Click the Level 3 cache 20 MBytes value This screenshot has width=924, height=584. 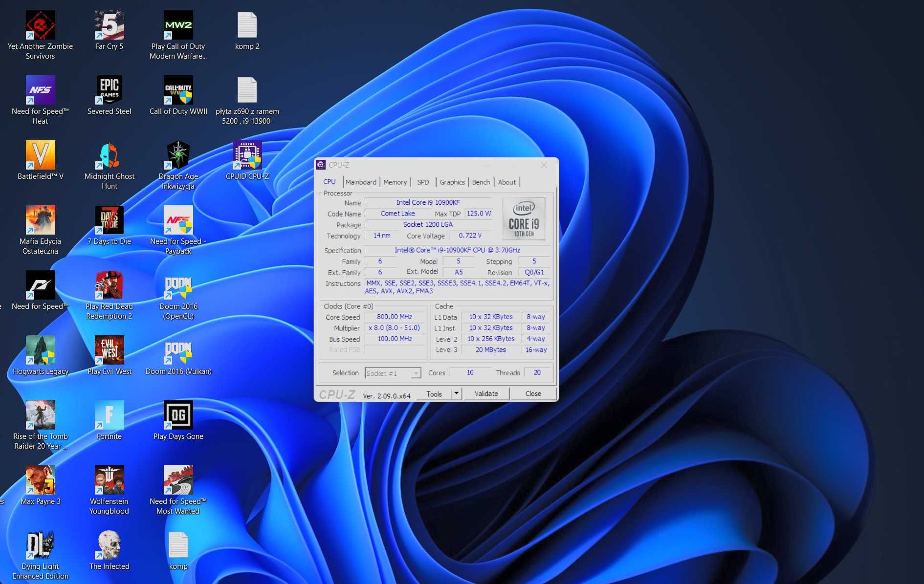point(490,350)
